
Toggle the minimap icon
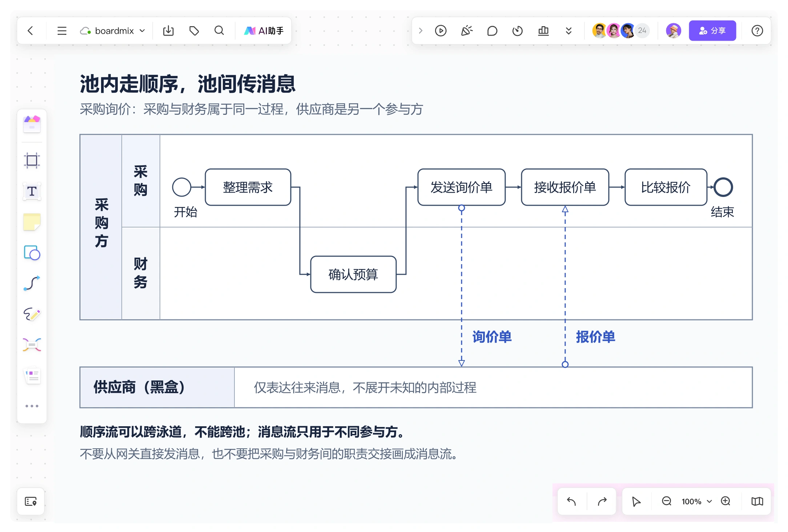click(757, 501)
